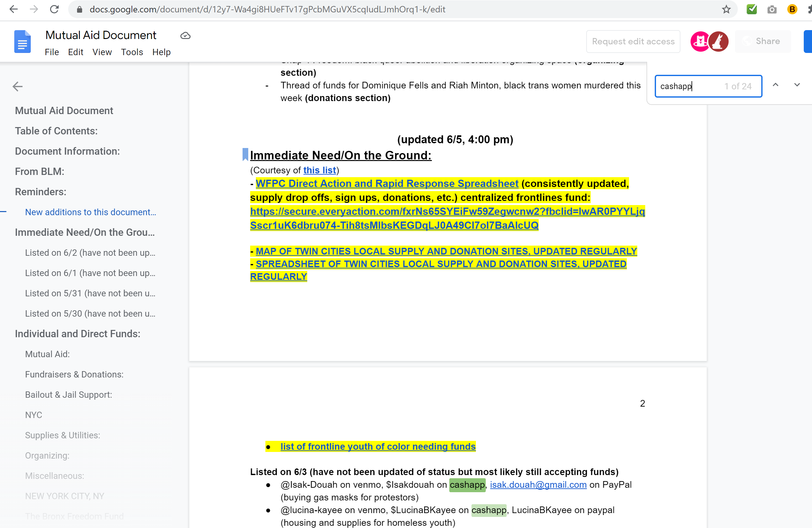Screen dimensions: 812x528
Task: Jump to NYC outline entry
Action: click(x=33, y=415)
